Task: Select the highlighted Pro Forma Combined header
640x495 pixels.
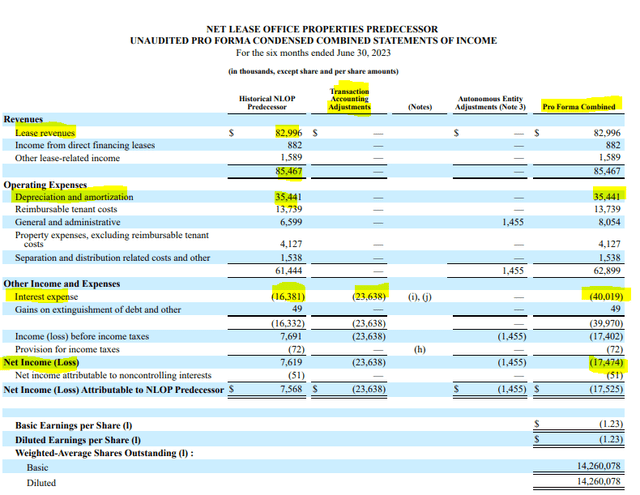Action: point(578,105)
